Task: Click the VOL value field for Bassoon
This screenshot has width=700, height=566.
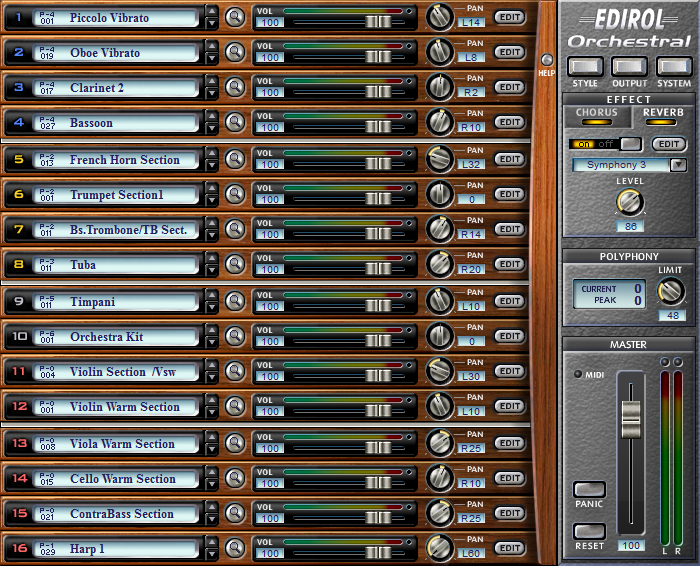Action: point(270,128)
